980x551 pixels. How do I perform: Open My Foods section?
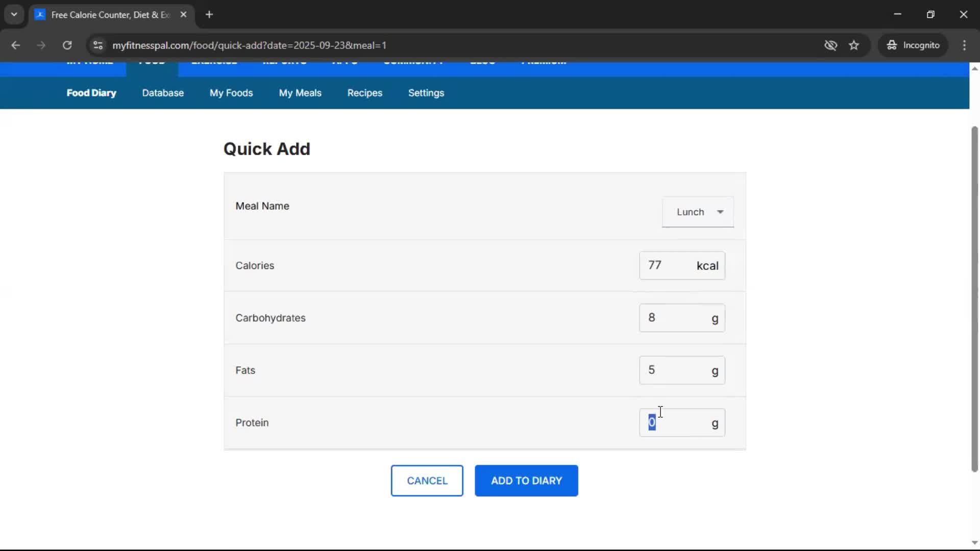pyautogui.click(x=231, y=93)
